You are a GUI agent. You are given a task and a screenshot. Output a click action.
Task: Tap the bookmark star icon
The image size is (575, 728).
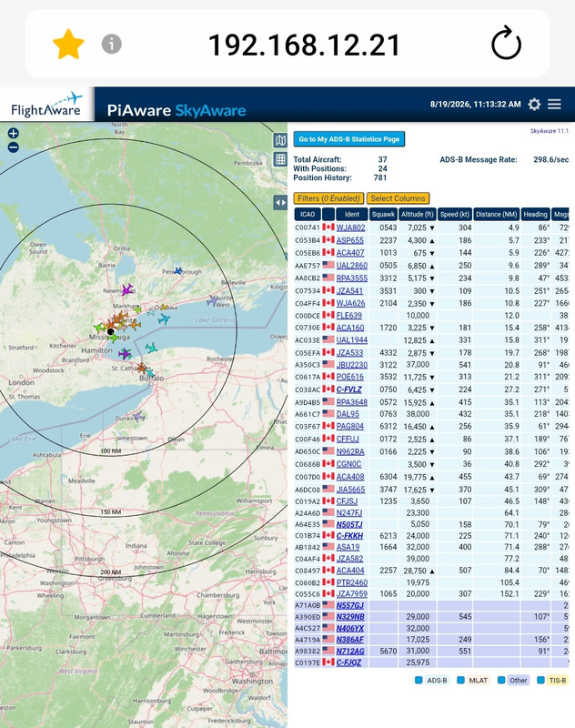pyautogui.click(x=68, y=44)
